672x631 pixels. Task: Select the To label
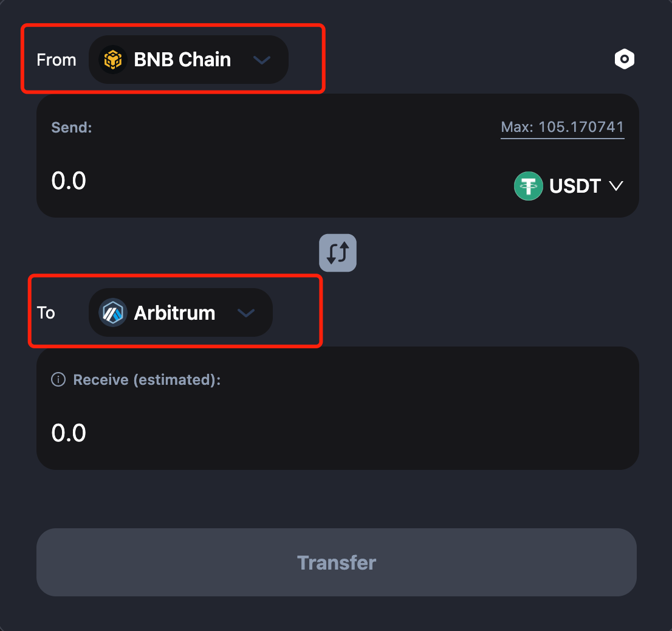click(x=46, y=312)
